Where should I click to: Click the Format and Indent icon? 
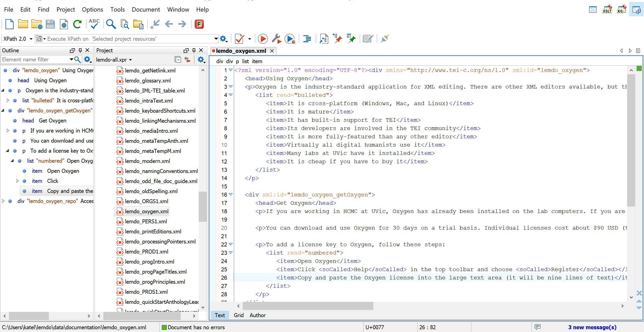[x=307, y=39]
